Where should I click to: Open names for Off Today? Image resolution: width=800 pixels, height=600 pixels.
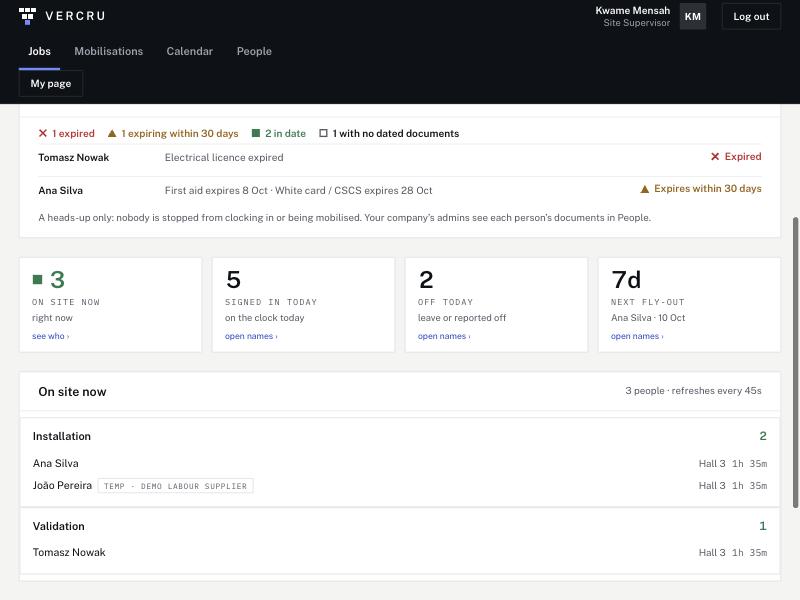444,336
